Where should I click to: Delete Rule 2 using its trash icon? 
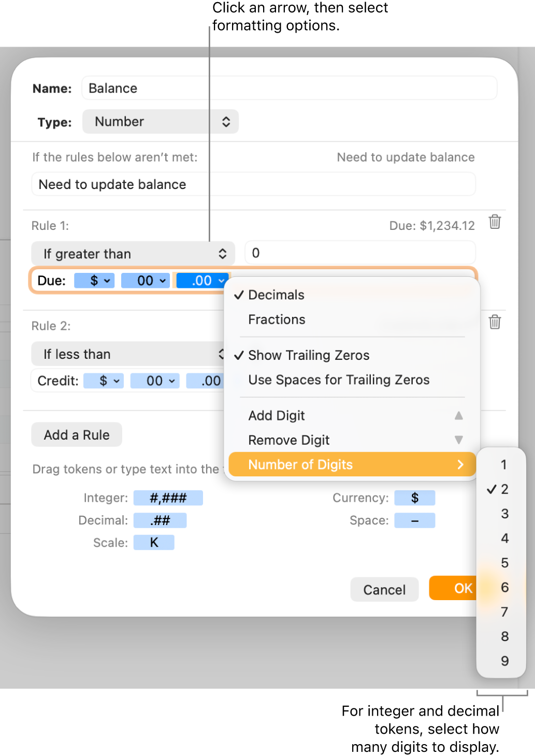494,322
